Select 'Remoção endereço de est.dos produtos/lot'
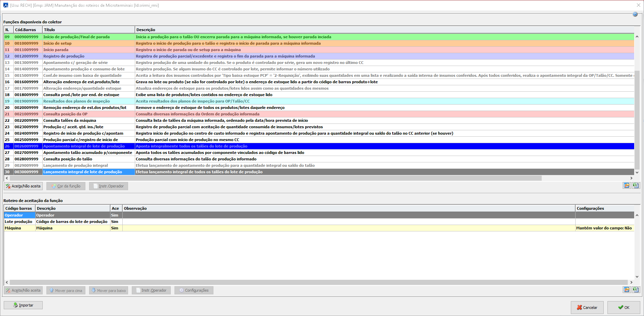Viewport: 644px width, 316px height. point(319,108)
